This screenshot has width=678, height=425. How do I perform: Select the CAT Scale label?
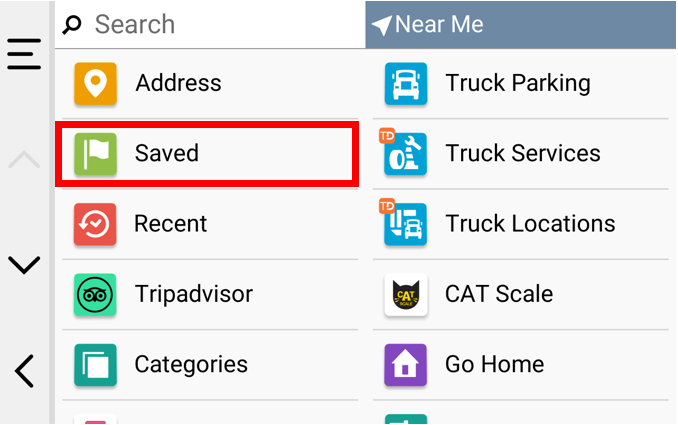click(499, 295)
